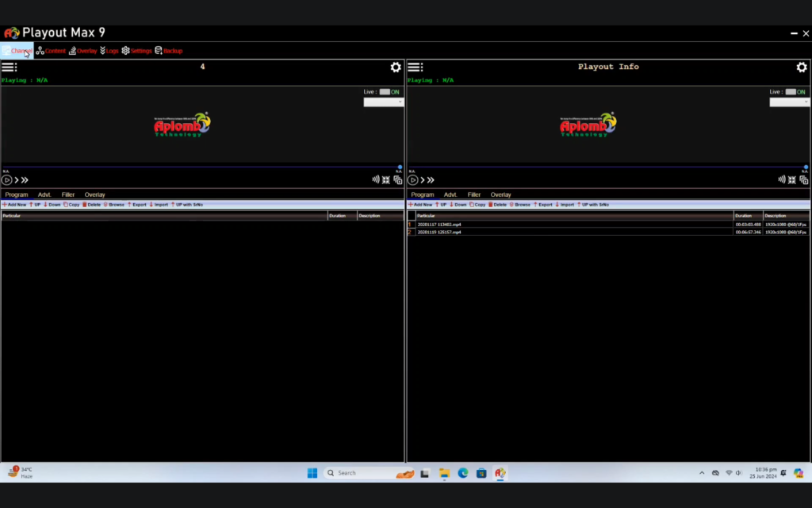Toggle Live switch in channel 4 panel

pos(385,92)
